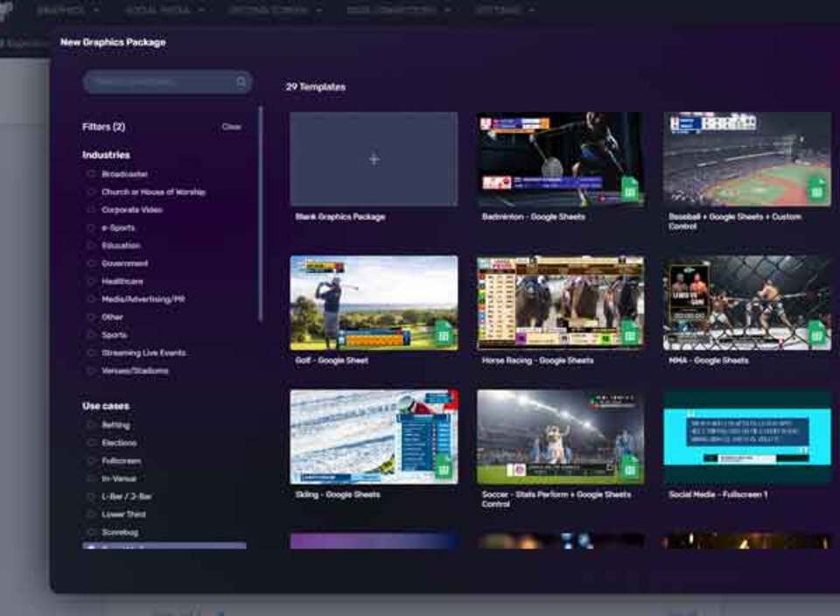
Task: Click the Clear filters link
Action: tap(232, 126)
